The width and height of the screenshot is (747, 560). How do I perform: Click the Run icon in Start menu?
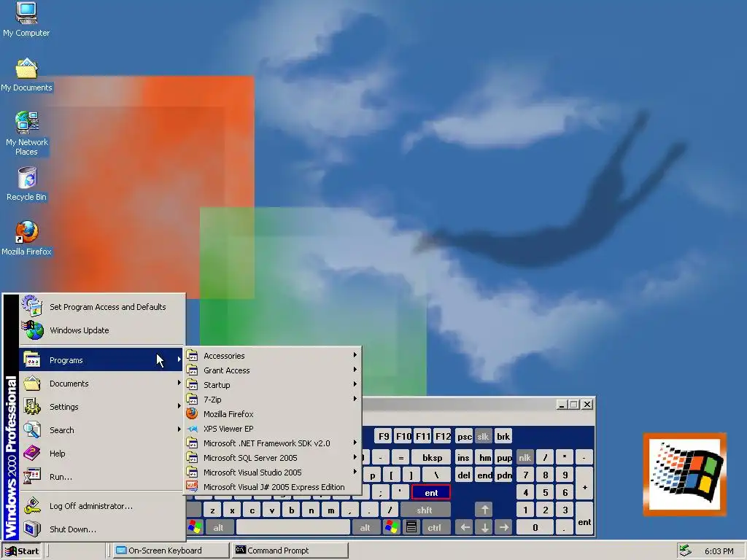[x=32, y=476]
